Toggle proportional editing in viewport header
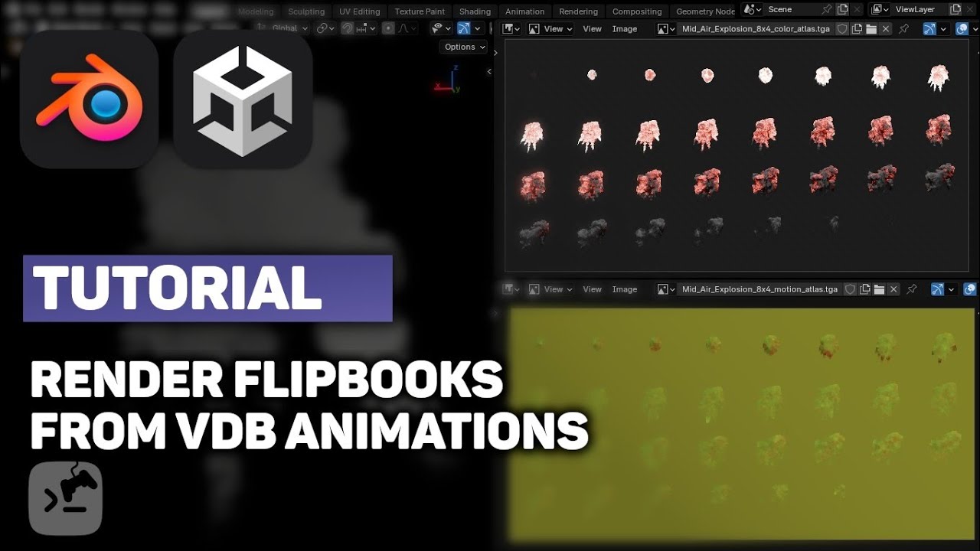This screenshot has width=980, height=551. tap(388, 28)
